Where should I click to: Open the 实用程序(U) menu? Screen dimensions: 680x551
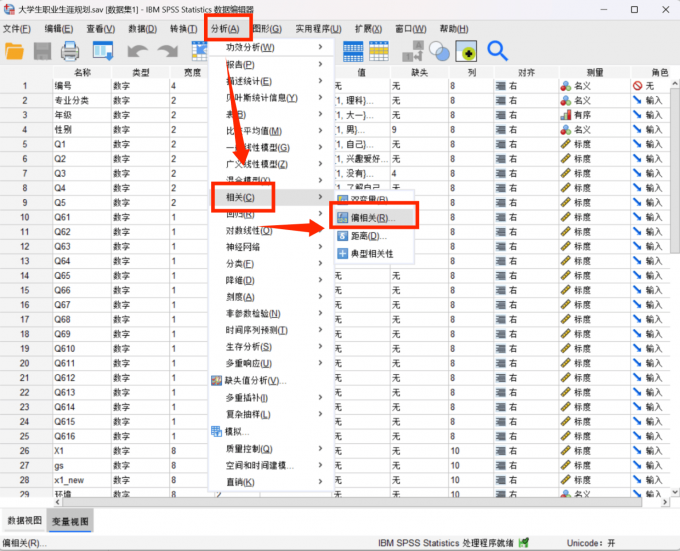coord(318,29)
